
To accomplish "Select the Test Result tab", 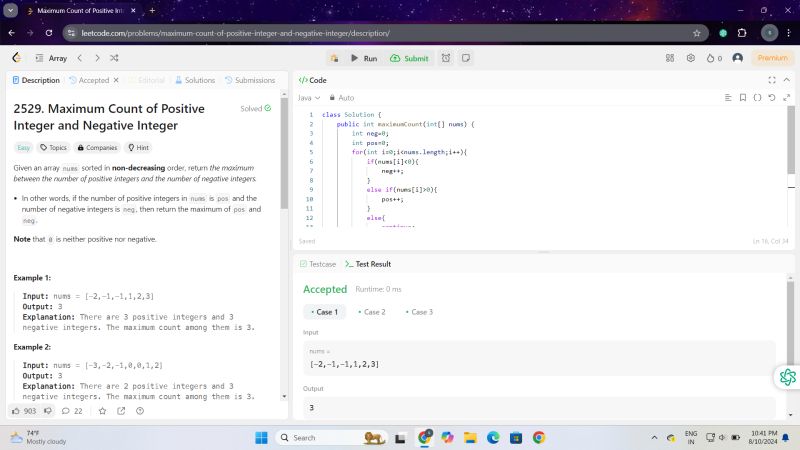I will pyautogui.click(x=368, y=264).
